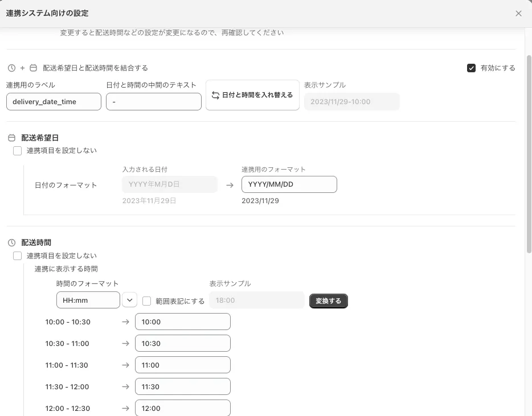Enable the 範囲表記にする checkbox
Screen dimensions: 532x416
[147, 301]
